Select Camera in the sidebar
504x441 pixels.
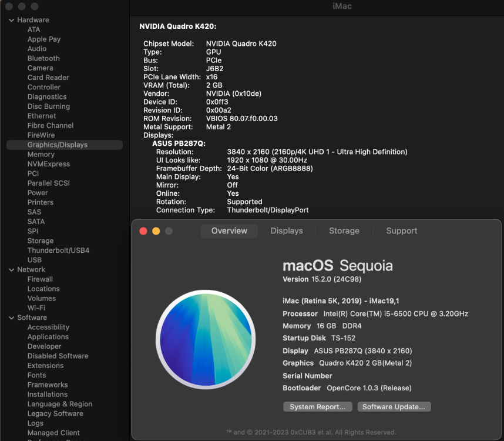tap(40, 68)
